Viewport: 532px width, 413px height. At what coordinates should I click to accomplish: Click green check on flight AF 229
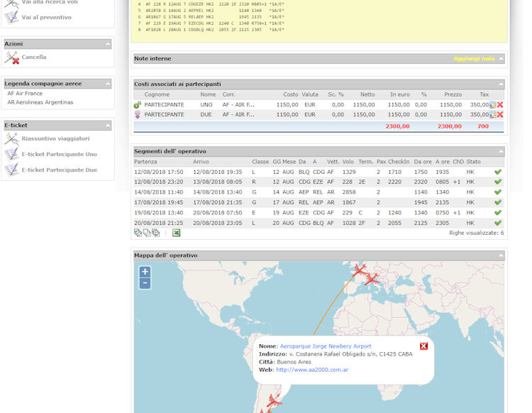[498, 213]
